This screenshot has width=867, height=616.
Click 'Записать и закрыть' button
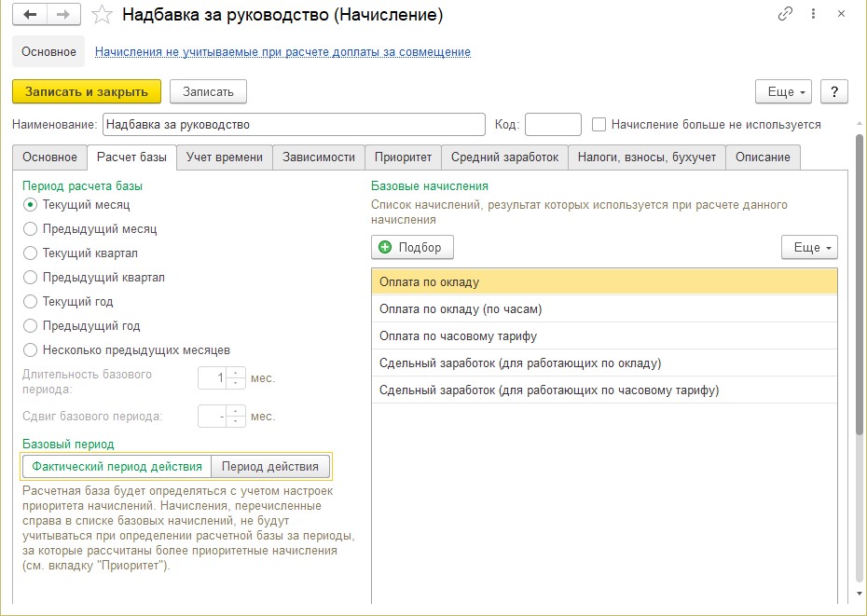click(87, 91)
